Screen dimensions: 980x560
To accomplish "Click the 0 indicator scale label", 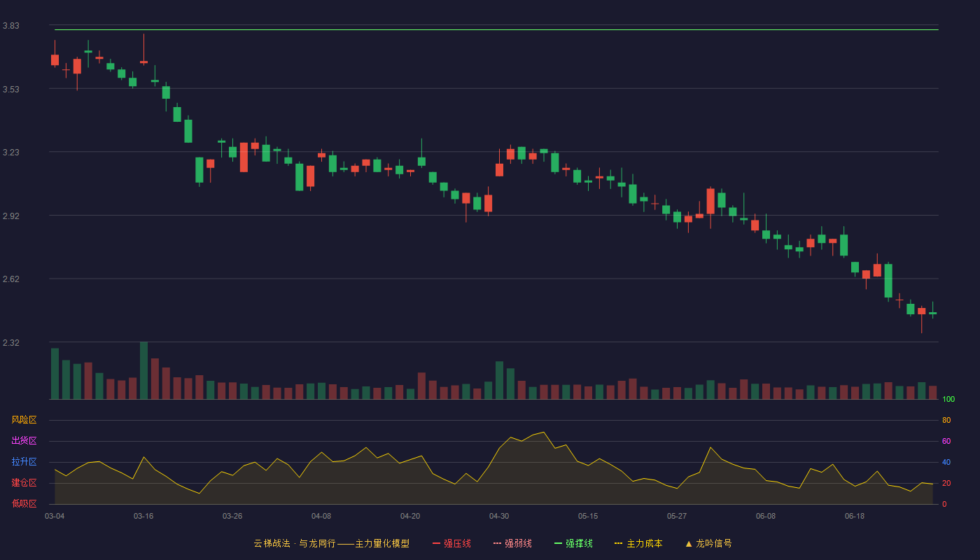I will click(944, 504).
